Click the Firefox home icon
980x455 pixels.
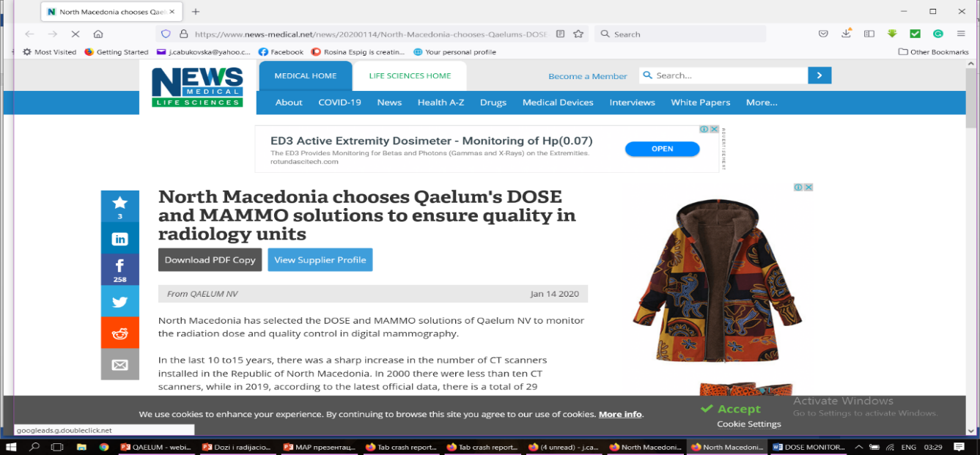pos(98,34)
